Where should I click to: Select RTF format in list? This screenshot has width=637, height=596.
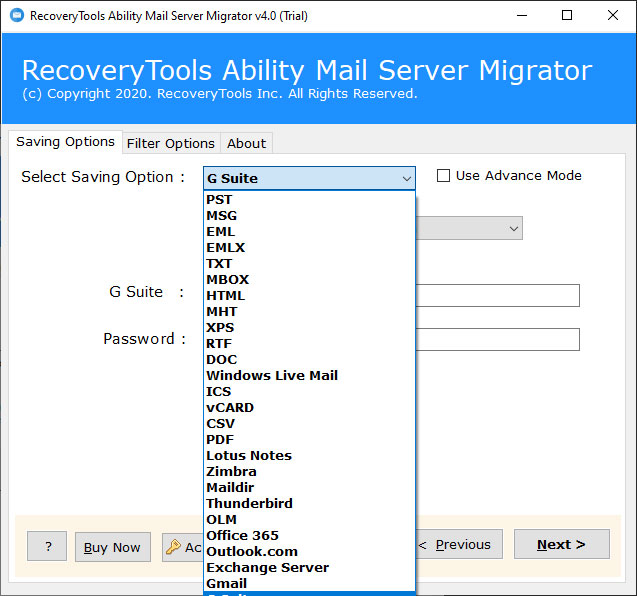309,344
